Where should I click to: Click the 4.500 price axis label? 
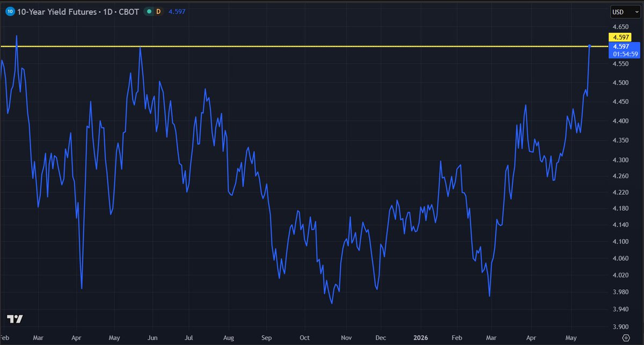coord(620,83)
